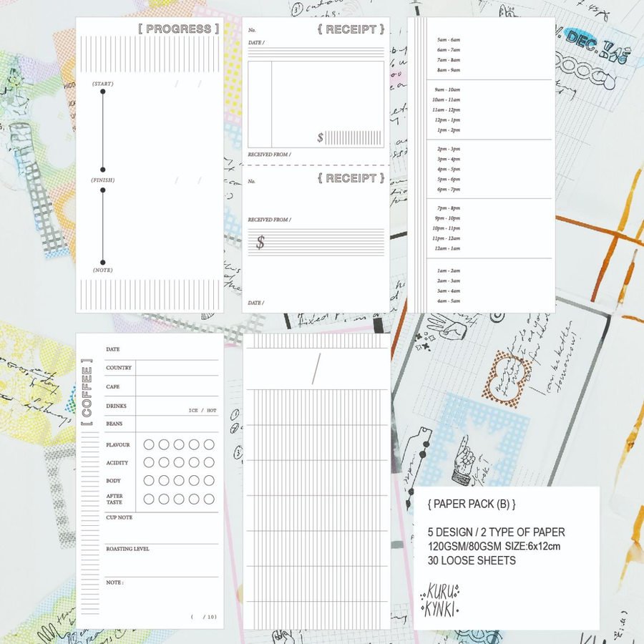Click the pointing hand stamp illustration

point(463,459)
